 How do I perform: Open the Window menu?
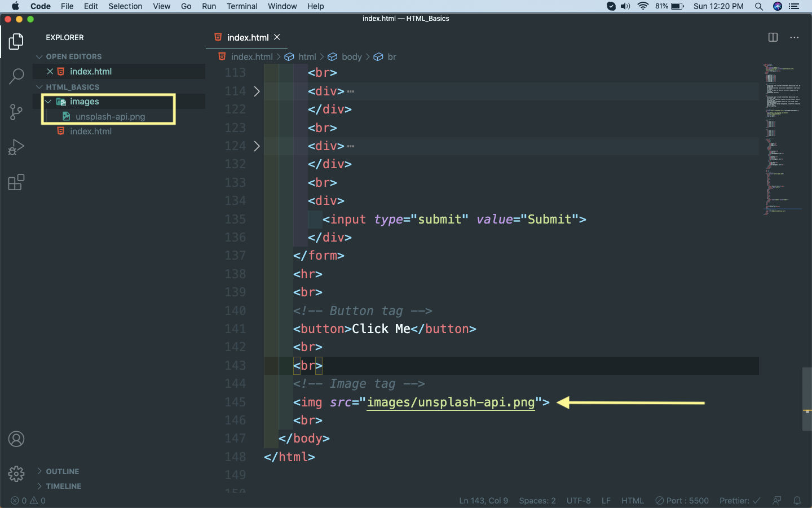click(x=282, y=6)
